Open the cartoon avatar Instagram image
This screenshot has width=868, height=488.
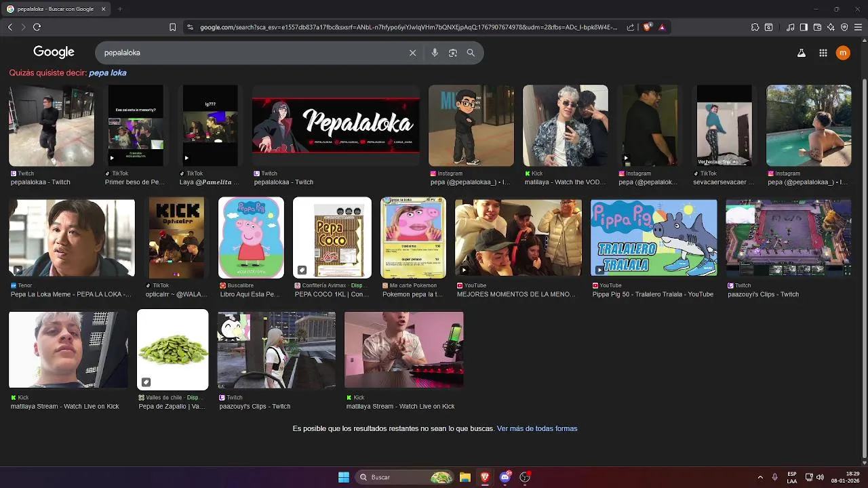point(471,125)
